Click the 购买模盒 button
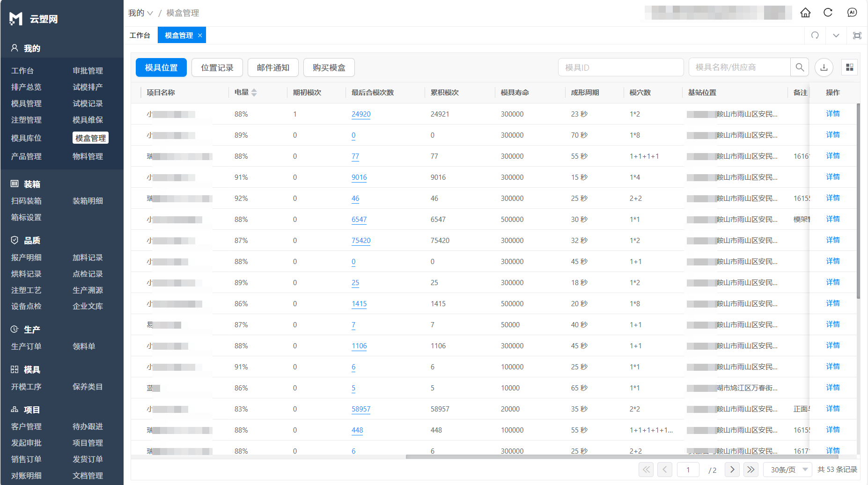Image resolution: width=868 pixels, height=485 pixels. click(329, 67)
